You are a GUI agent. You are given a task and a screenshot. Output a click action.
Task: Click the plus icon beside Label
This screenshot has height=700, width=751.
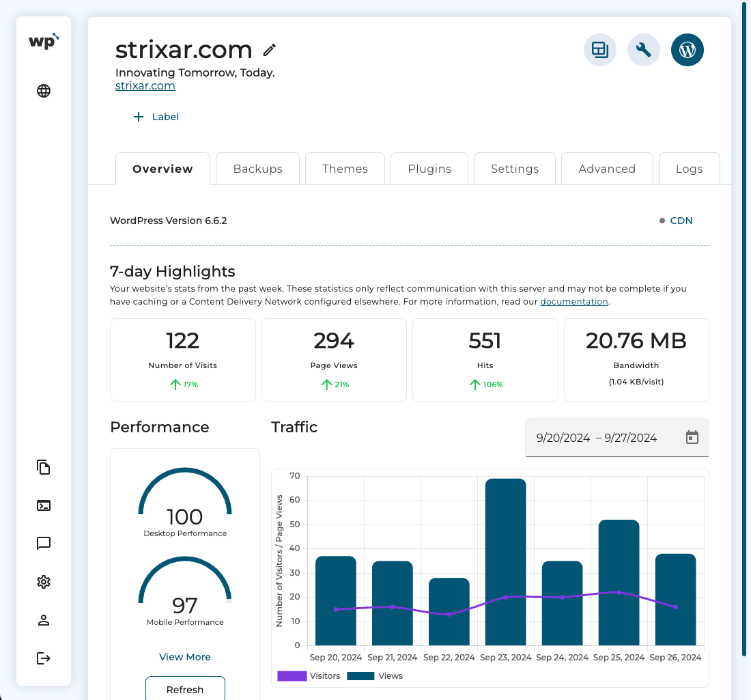(139, 117)
